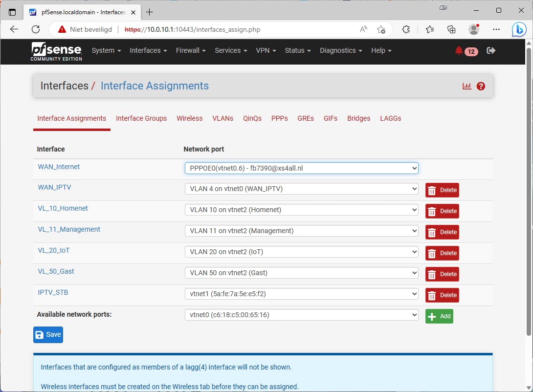Viewport: 533px width, 392px height.
Task: Switch to the VLANs tab
Action: (x=222, y=118)
